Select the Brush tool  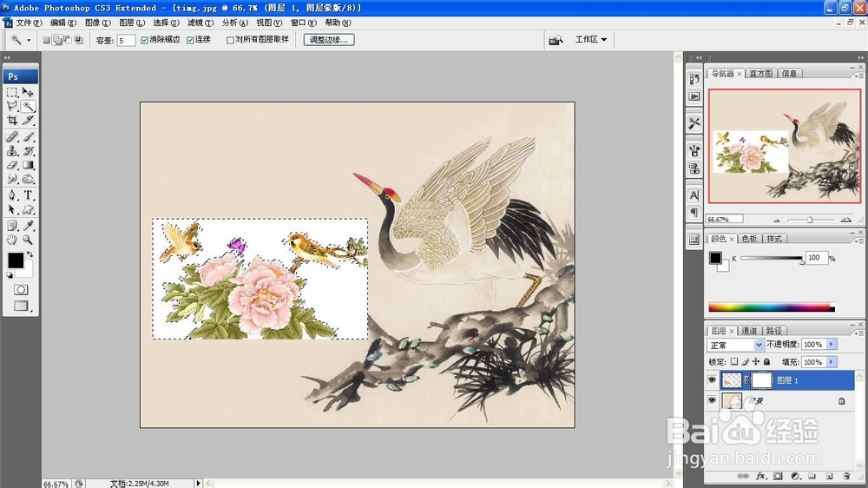(29, 137)
